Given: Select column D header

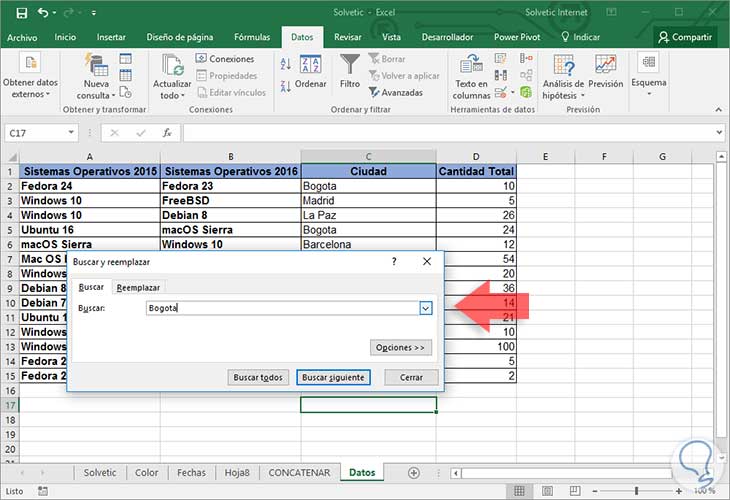Looking at the screenshot, I should [476, 157].
